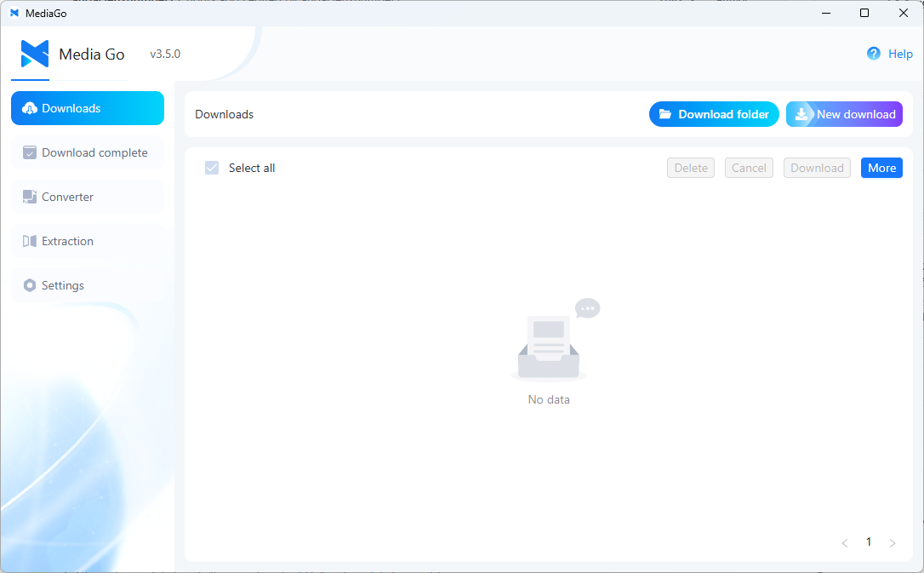Open the More options dropdown
The width and height of the screenshot is (924, 573).
(881, 168)
